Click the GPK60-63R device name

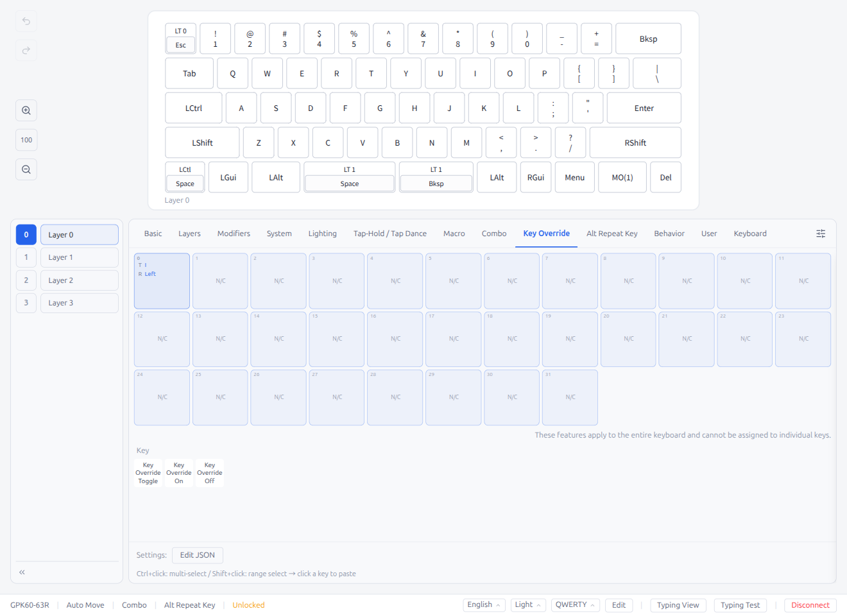pyautogui.click(x=30, y=605)
